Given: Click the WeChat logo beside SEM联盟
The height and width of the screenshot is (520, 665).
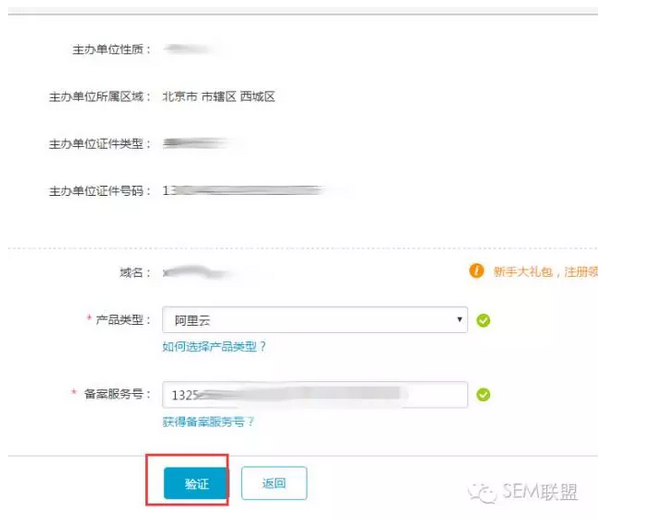Looking at the screenshot, I should coord(482,493).
